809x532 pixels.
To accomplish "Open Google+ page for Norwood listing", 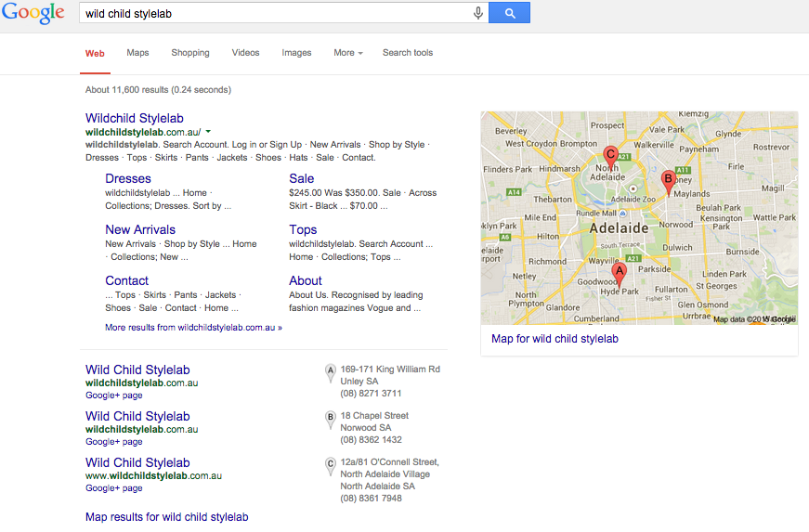I will point(114,442).
